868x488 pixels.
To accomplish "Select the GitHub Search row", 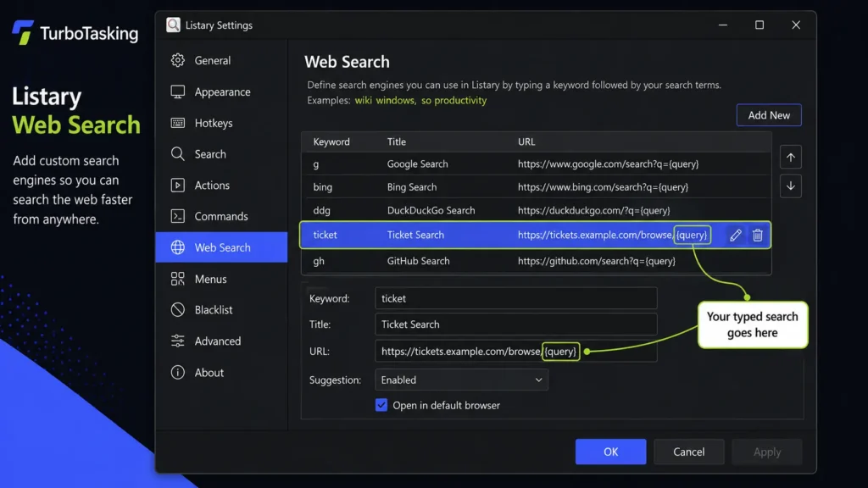I will pos(536,261).
